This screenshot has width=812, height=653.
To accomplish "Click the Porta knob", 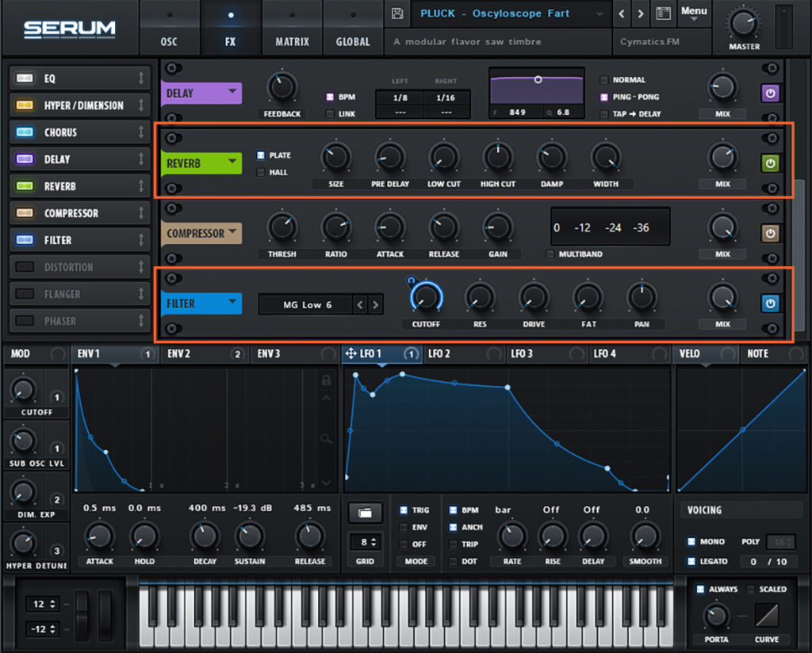I will [x=716, y=616].
